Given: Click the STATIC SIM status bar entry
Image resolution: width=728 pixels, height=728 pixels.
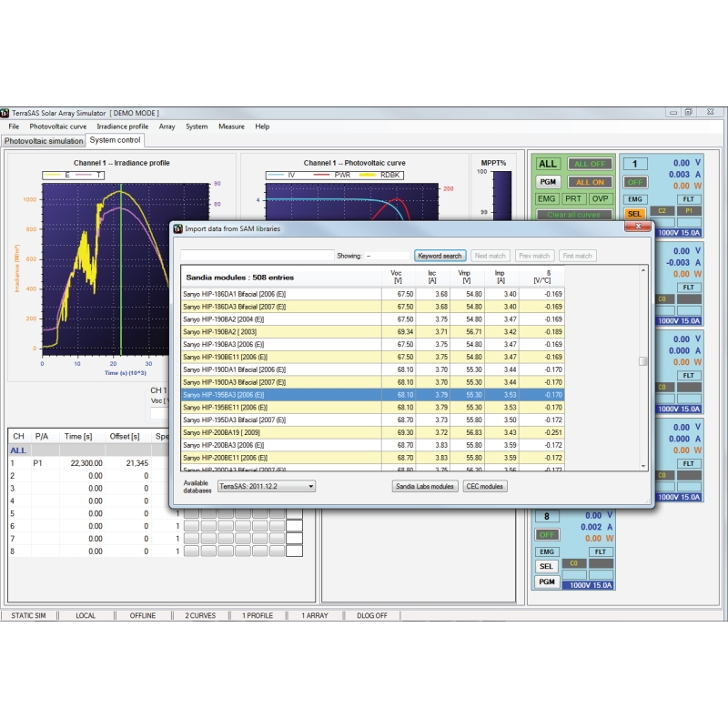Looking at the screenshot, I should click(x=28, y=615).
